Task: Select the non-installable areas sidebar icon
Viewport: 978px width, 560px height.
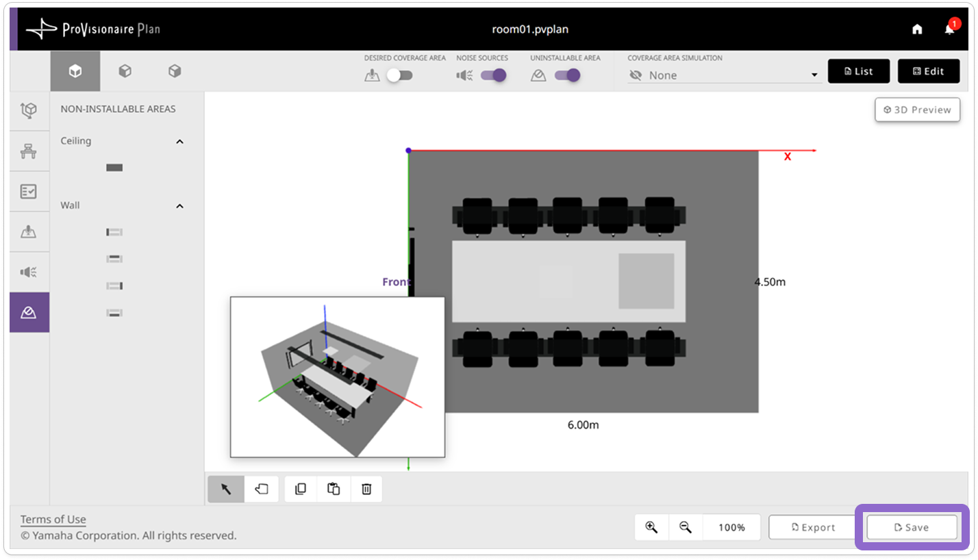Action: coord(29,312)
